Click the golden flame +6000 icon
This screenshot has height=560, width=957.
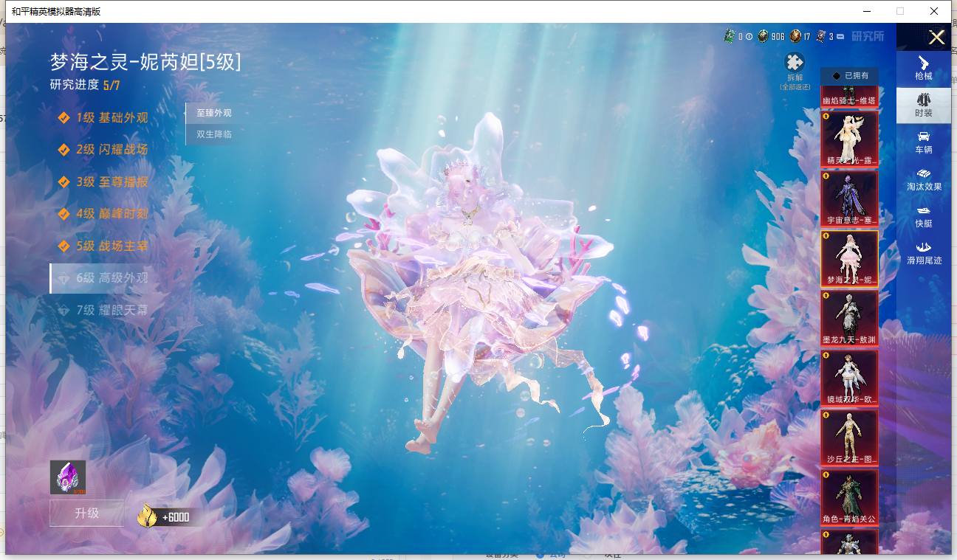pyautogui.click(x=147, y=516)
